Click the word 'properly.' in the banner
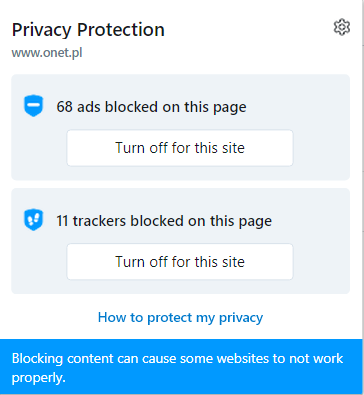The height and width of the screenshot is (395, 364). [39, 378]
